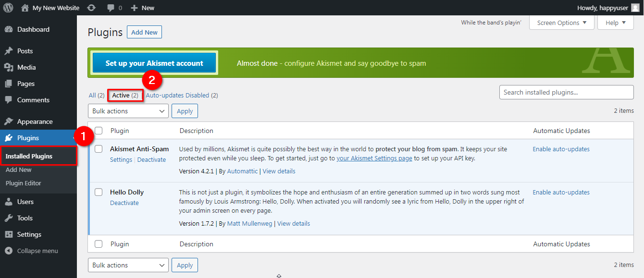Screen dimensions: 644x278
Task: Enable auto-updates for Hello Dolly
Action: click(x=561, y=193)
